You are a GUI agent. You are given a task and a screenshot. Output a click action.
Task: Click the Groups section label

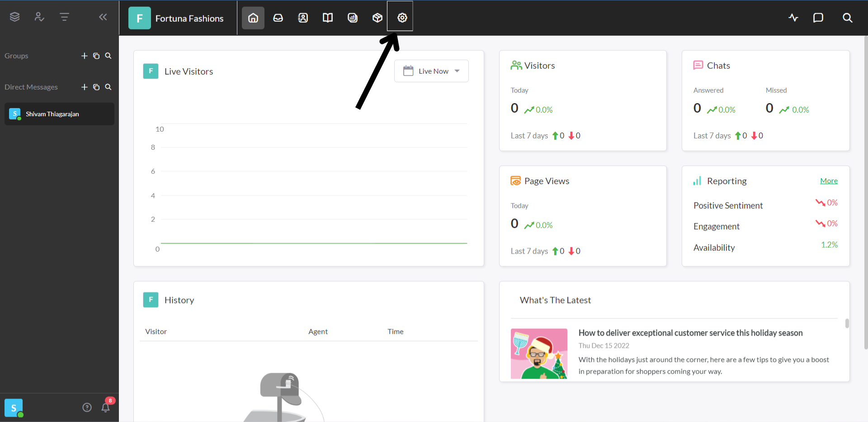tap(16, 56)
